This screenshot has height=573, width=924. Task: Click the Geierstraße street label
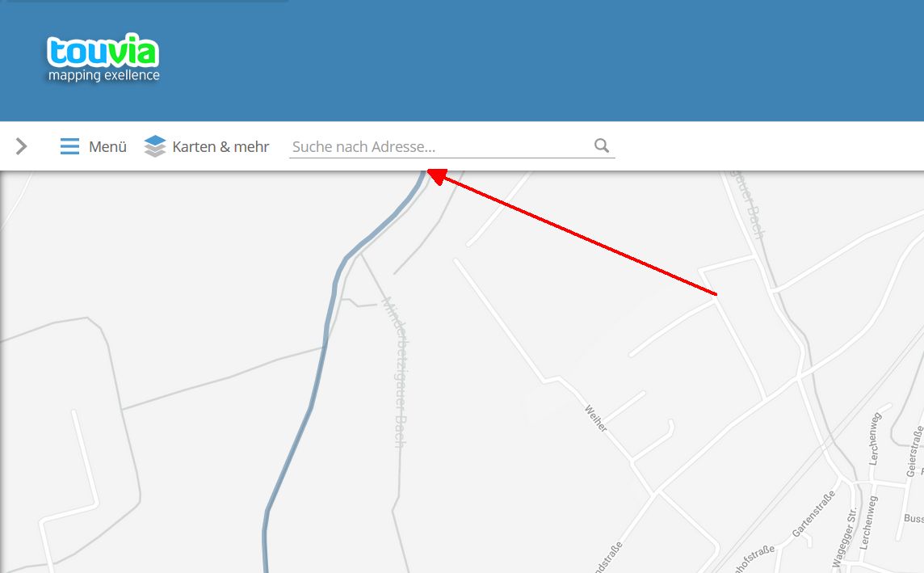[915, 451]
